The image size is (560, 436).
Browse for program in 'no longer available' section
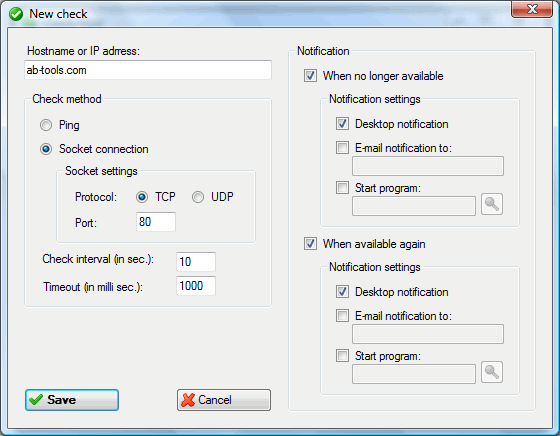click(491, 204)
